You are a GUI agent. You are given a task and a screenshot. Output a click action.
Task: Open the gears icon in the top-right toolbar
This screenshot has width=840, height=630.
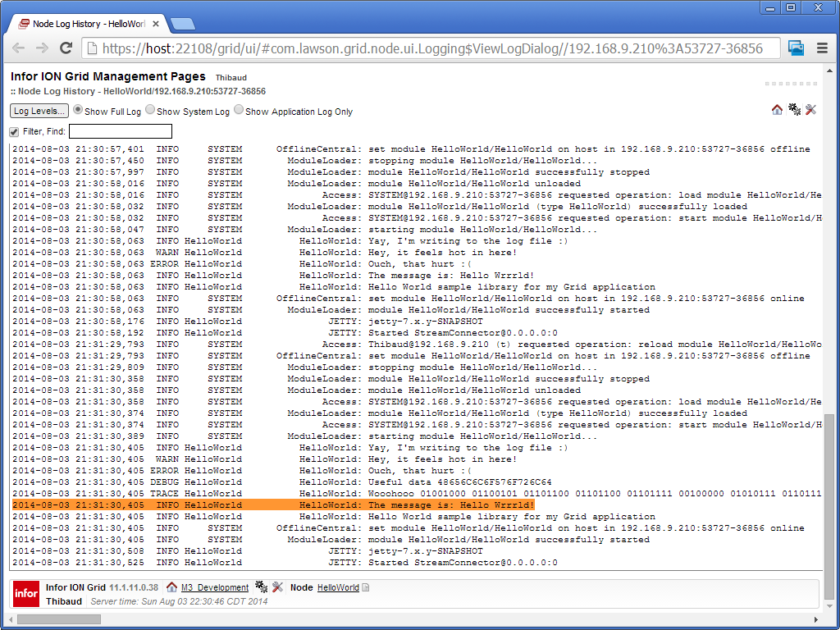[x=794, y=110]
